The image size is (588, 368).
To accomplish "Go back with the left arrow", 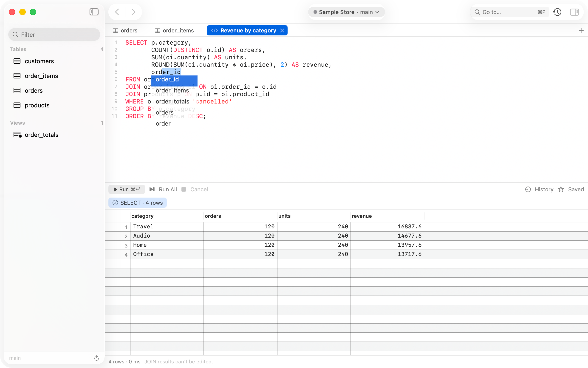I will [117, 12].
